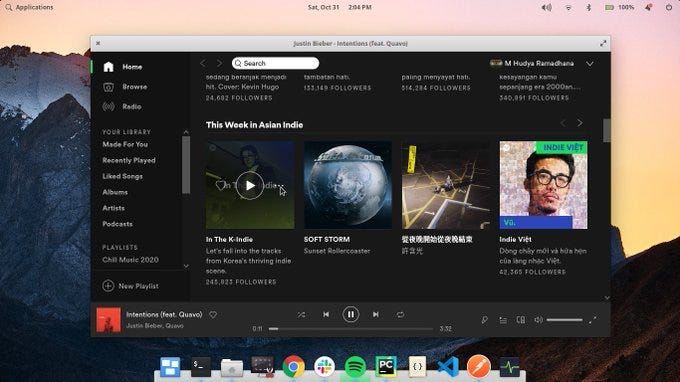Open Justin Bieber artist link in player bar
The image size is (680, 382).
[142, 326]
